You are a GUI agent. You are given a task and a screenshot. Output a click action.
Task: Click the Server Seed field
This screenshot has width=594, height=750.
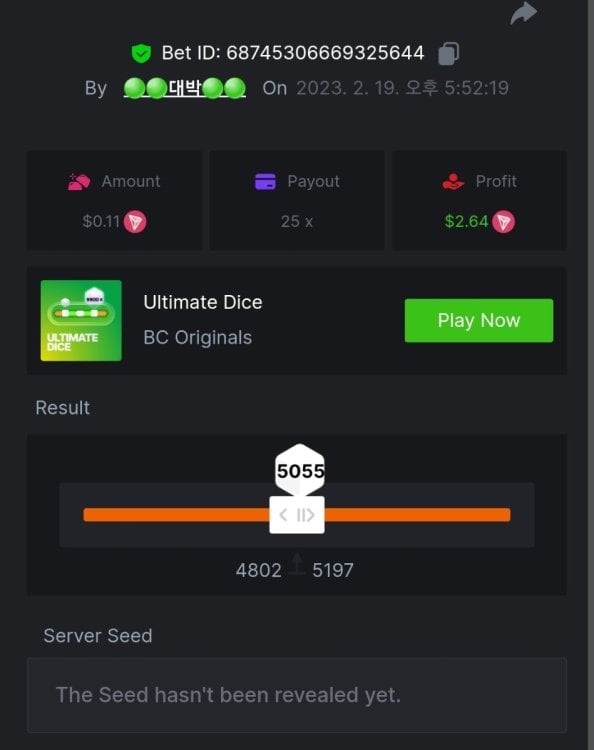pyautogui.click(x=297, y=695)
